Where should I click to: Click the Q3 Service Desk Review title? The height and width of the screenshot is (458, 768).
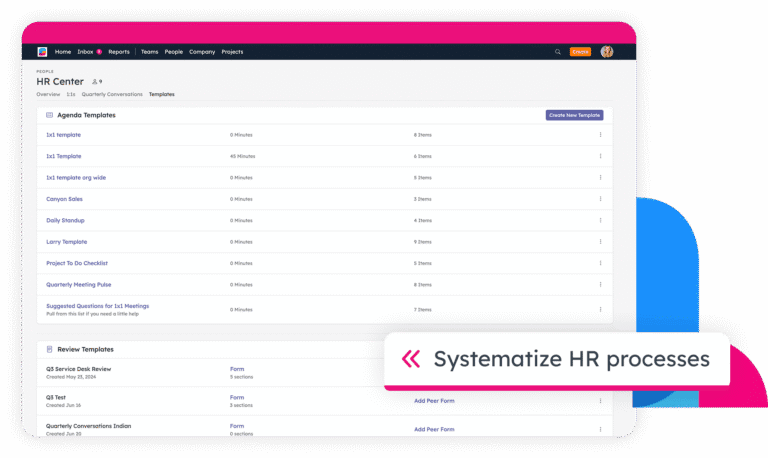coord(78,369)
